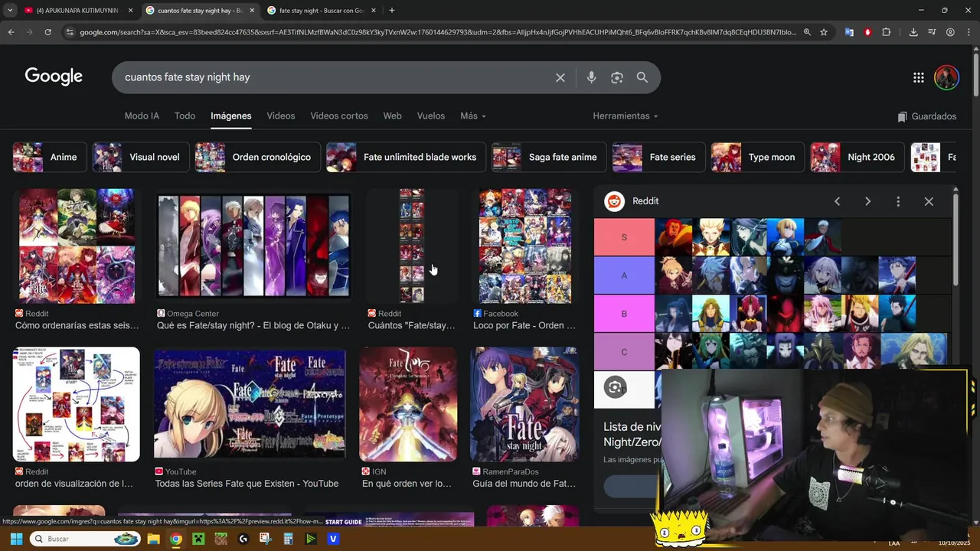The width and height of the screenshot is (980, 551).
Task: Open YouTube 'Todas las Series Fate' thumbnail
Action: click(250, 404)
